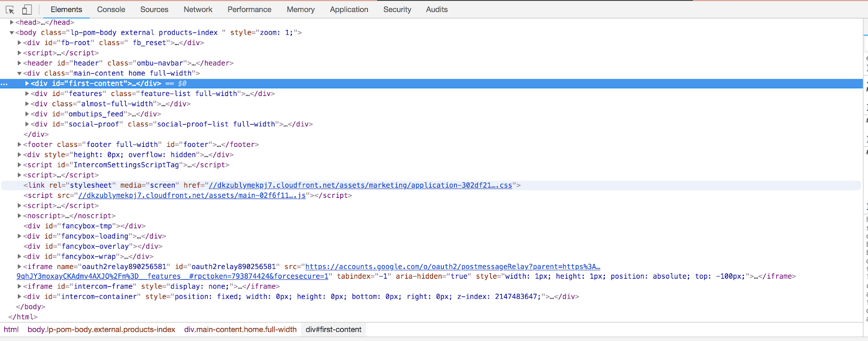The height and width of the screenshot is (341, 868).
Task: Open the application css stylesheet link
Action: coord(360,185)
